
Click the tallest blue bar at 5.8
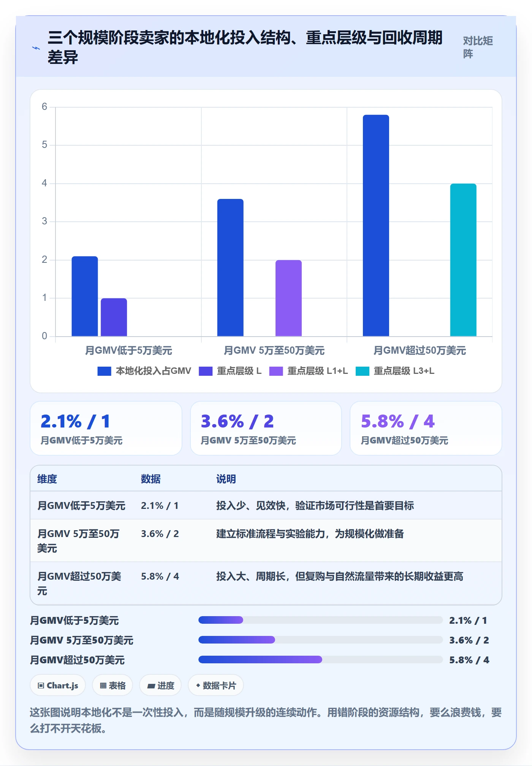click(x=376, y=226)
